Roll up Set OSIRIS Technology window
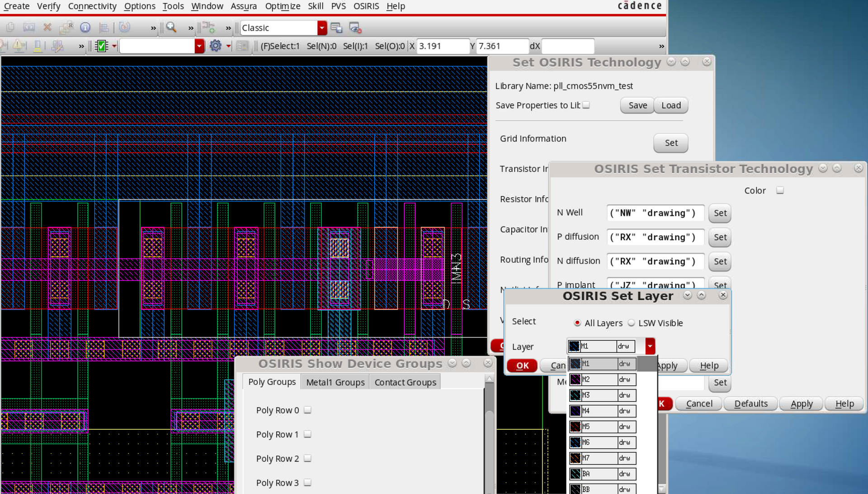Screen dimensions: 868x494 tap(685, 62)
